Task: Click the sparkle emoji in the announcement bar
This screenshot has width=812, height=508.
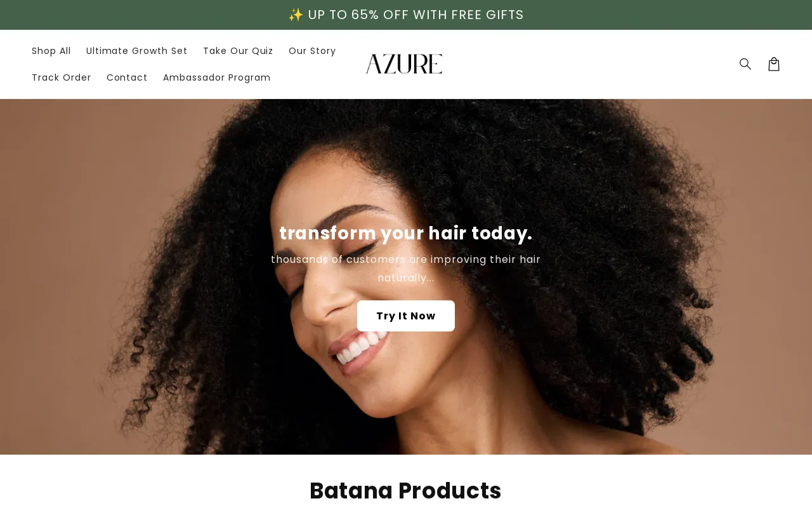Action: tap(296, 15)
